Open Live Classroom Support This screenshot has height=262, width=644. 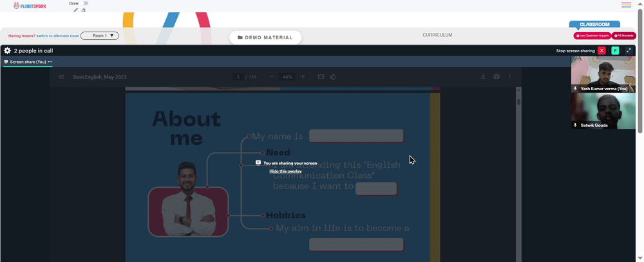click(x=592, y=36)
